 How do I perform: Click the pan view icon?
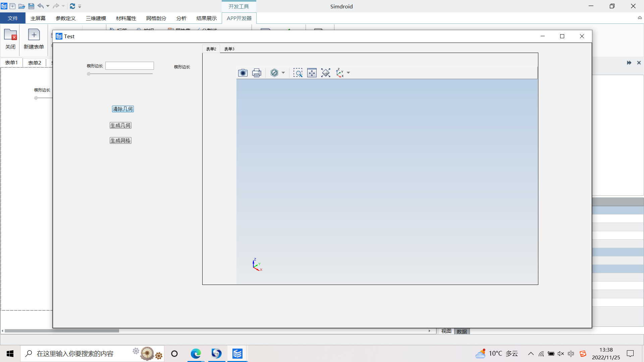click(x=312, y=73)
